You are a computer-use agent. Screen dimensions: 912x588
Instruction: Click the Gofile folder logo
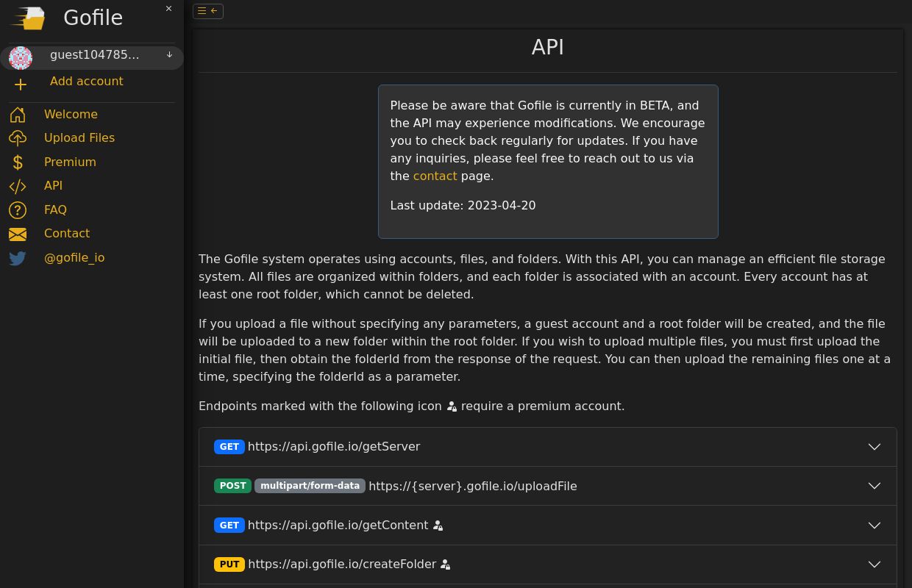pyautogui.click(x=29, y=18)
